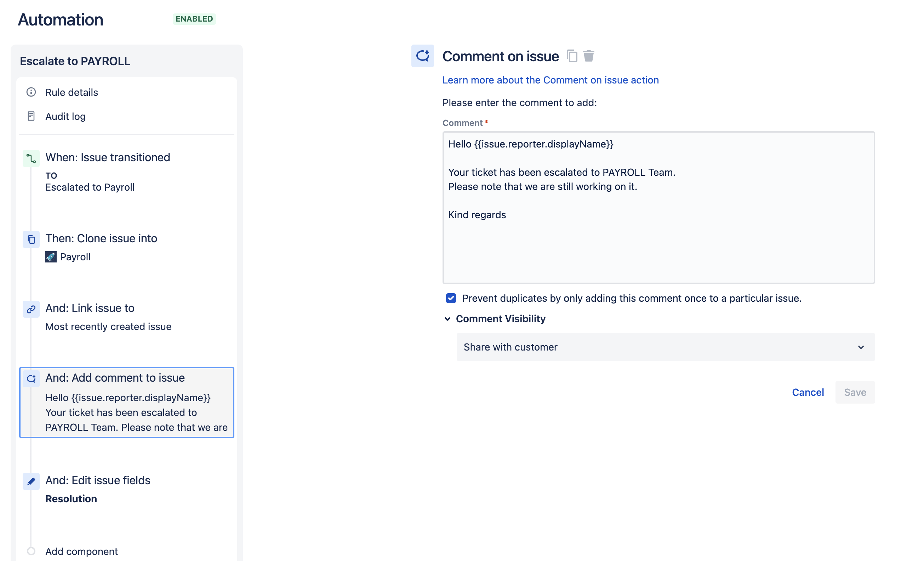Click the Cancel button
Viewport: 924px width, 561px height.
coord(808,392)
